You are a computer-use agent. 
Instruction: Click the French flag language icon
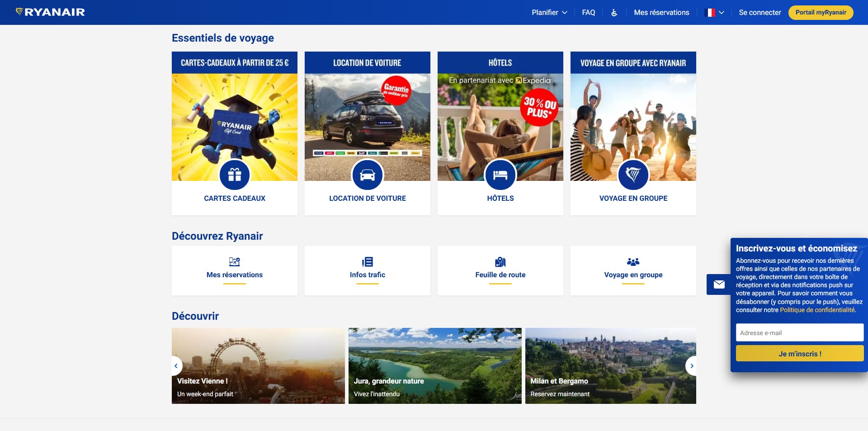click(x=711, y=13)
